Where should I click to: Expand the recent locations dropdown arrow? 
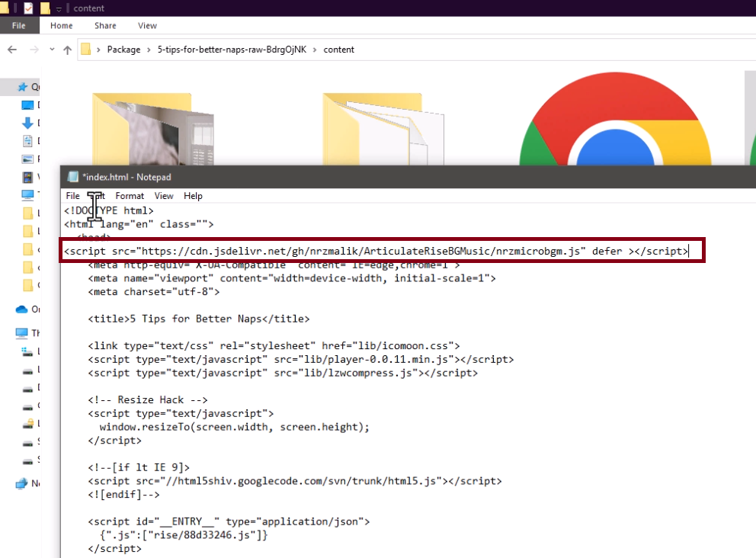coord(50,50)
